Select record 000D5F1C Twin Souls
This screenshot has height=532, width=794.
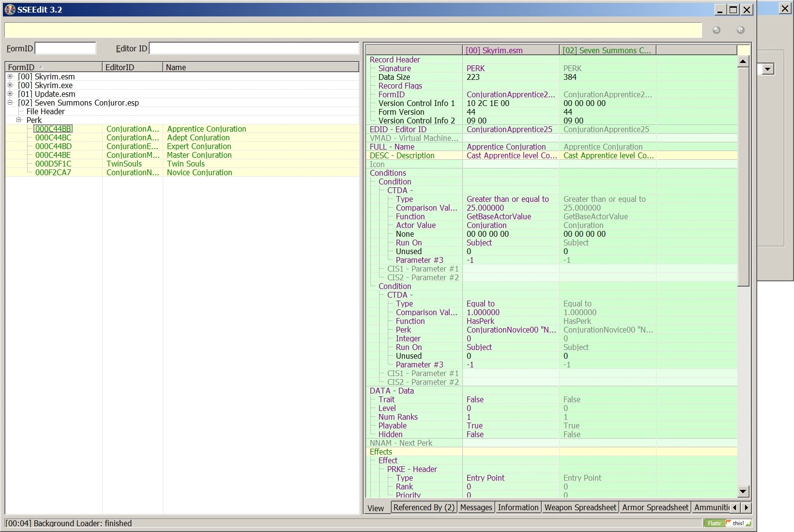tap(182, 164)
